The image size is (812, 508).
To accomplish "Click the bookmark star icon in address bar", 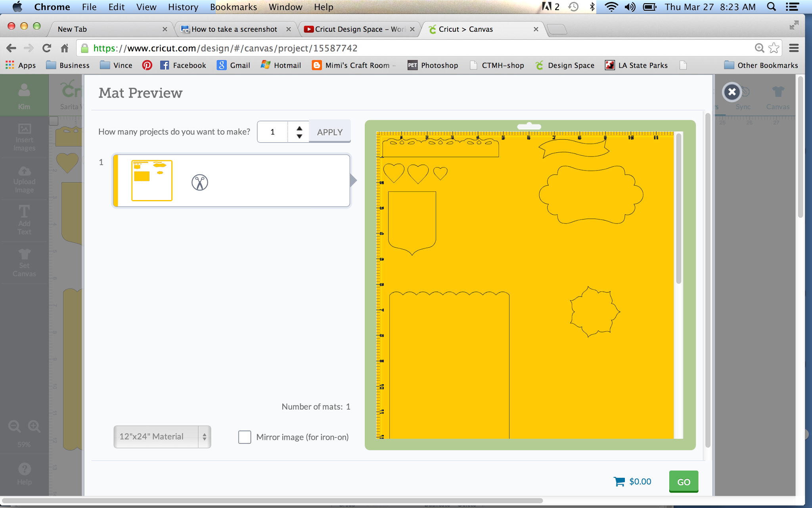I will (x=774, y=48).
